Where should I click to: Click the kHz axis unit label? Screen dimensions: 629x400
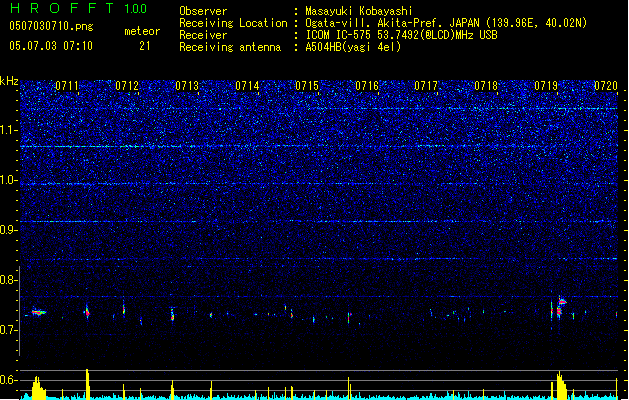pyautogui.click(x=9, y=81)
